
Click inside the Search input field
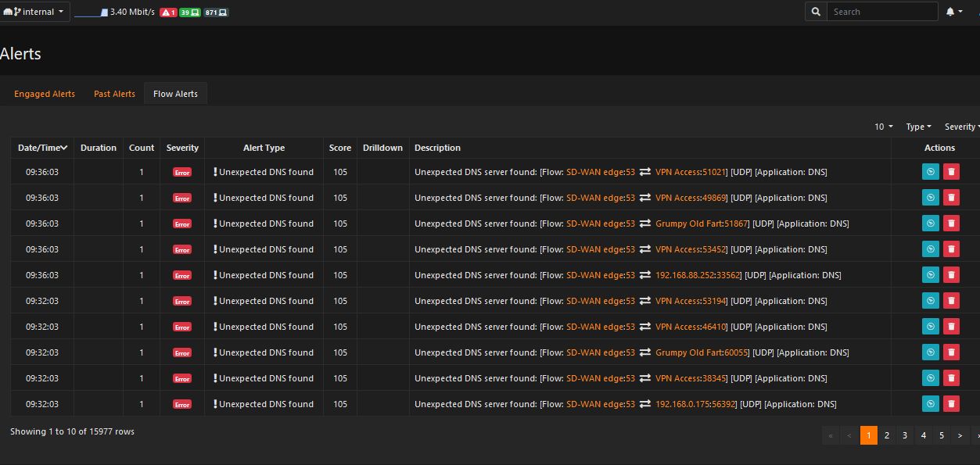pos(882,12)
